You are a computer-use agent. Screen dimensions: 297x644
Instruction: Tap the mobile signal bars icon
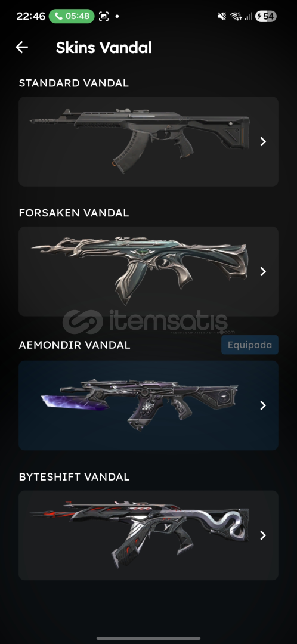(x=248, y=17)
